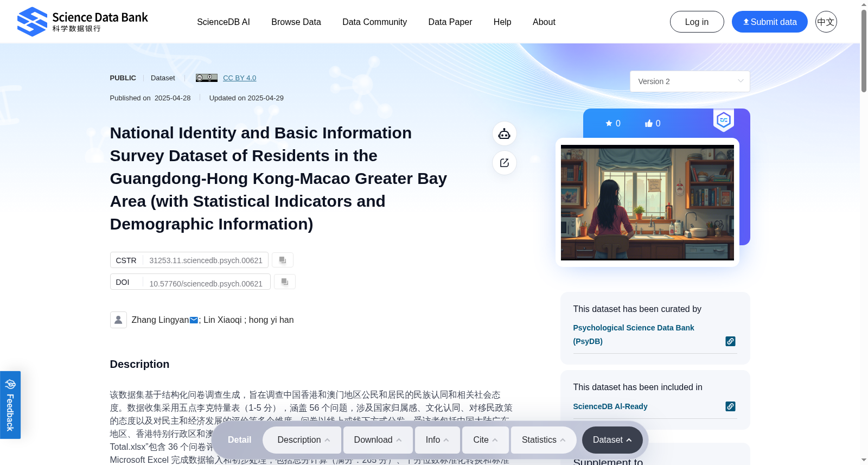Click the PUBLIC status label
This screenshot has height=465, width=868.
(123, 78)
